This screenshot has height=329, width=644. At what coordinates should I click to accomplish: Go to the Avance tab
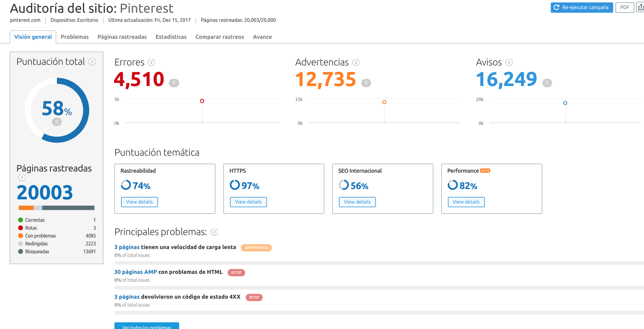click(x=262, y=37)
